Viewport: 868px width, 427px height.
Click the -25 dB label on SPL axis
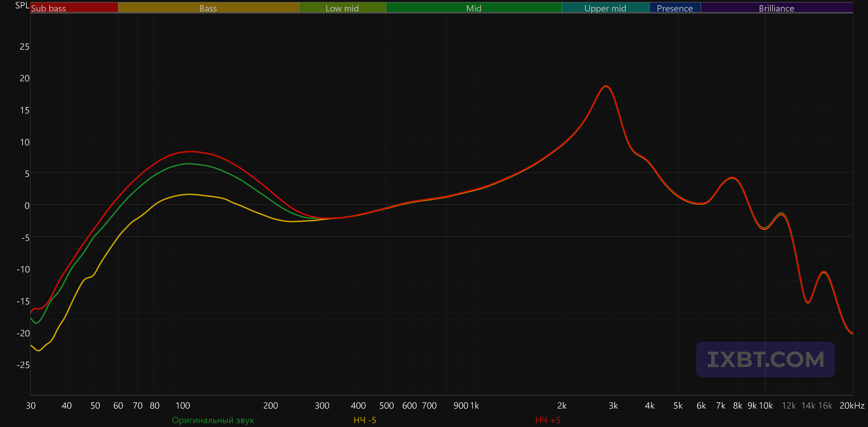[23, 365]
